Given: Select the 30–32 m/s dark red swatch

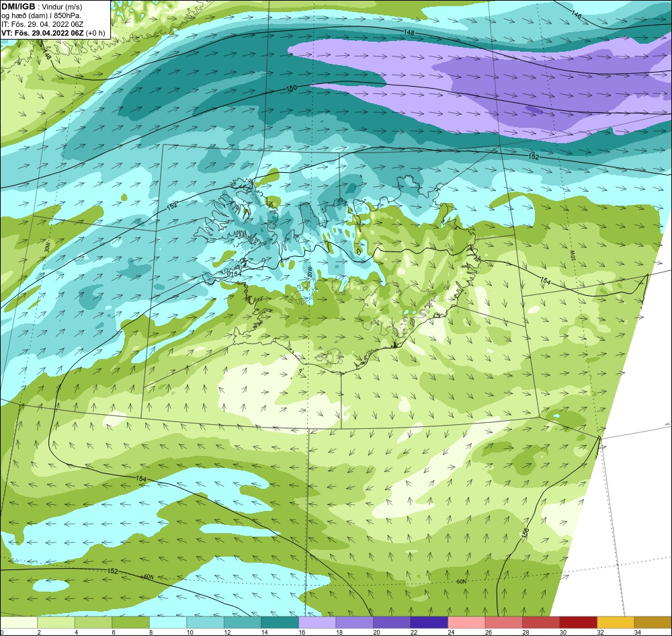Looking at the screenshot, I should click(578, 622).
